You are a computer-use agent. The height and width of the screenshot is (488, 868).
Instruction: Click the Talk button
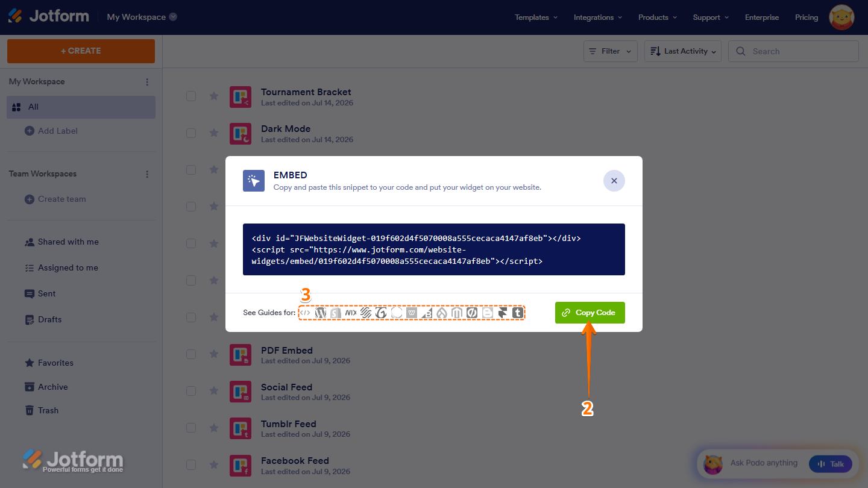click(831, 464)
